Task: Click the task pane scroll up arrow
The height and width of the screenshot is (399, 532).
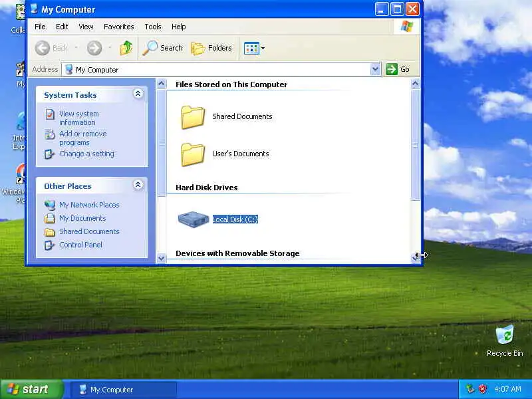Action: [x=161, y=83]
